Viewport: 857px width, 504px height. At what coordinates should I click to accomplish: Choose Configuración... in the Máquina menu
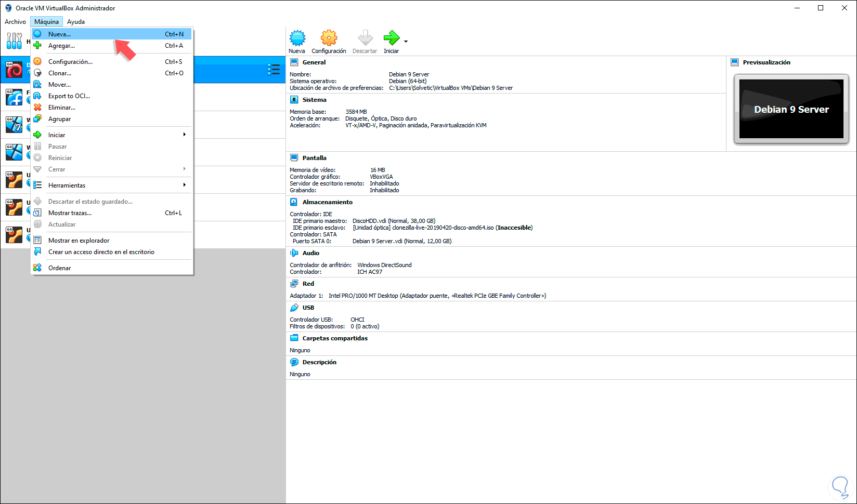pos(112,62)
